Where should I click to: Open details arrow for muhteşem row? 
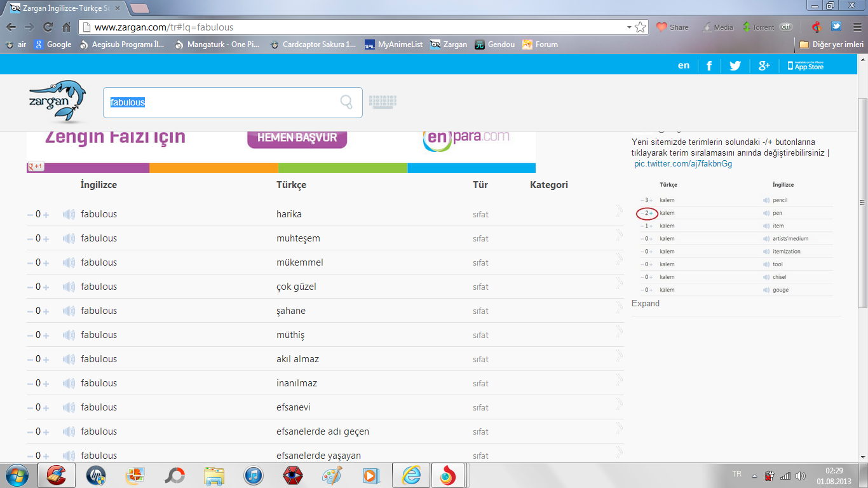(619, 235)
